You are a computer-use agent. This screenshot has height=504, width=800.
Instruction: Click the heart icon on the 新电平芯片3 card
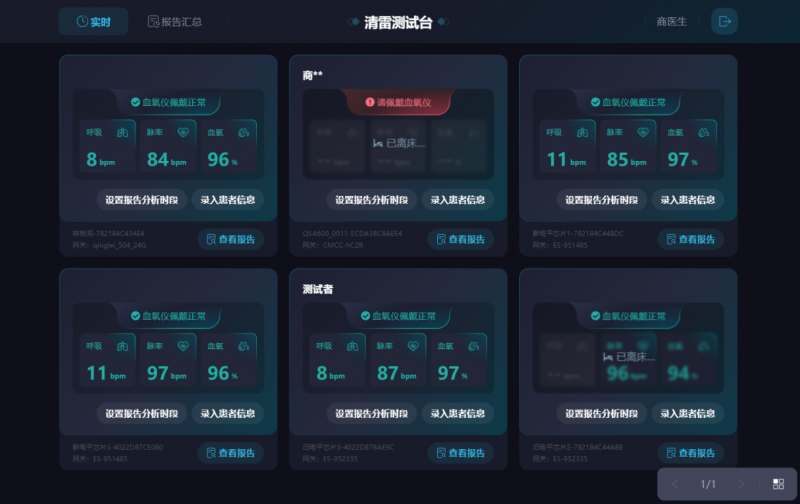tap(183, 346)
